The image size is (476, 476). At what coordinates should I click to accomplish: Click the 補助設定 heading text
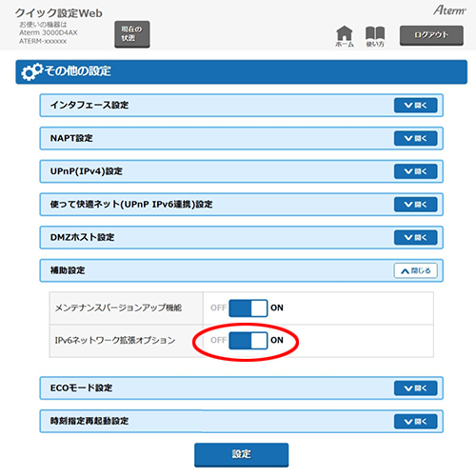coord(68,270)
